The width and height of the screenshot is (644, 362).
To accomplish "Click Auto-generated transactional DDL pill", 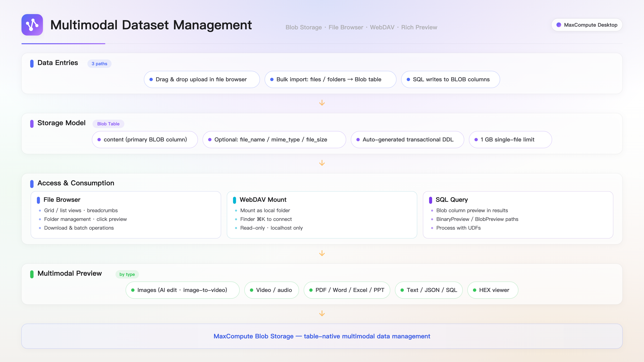I will (408, 140).
